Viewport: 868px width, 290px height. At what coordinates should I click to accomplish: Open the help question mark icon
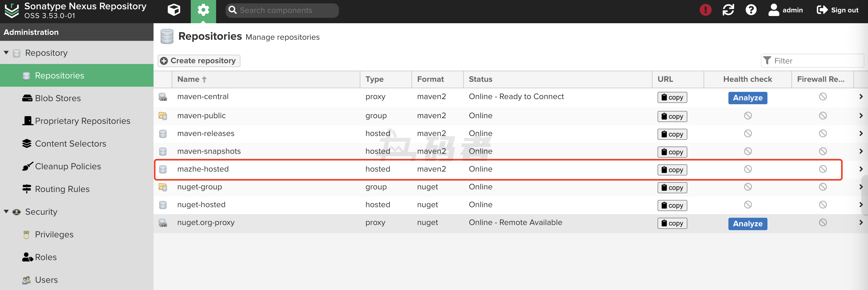click(751, 10)
